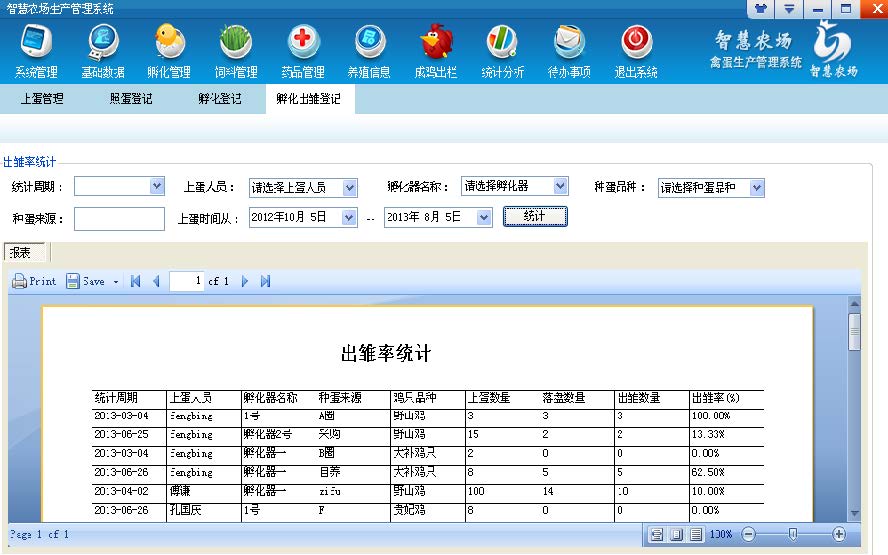Screen dimensions: 888x555
Task: Click the zoom slider handle
Action: pyautogui.click(x=792, y=535)
